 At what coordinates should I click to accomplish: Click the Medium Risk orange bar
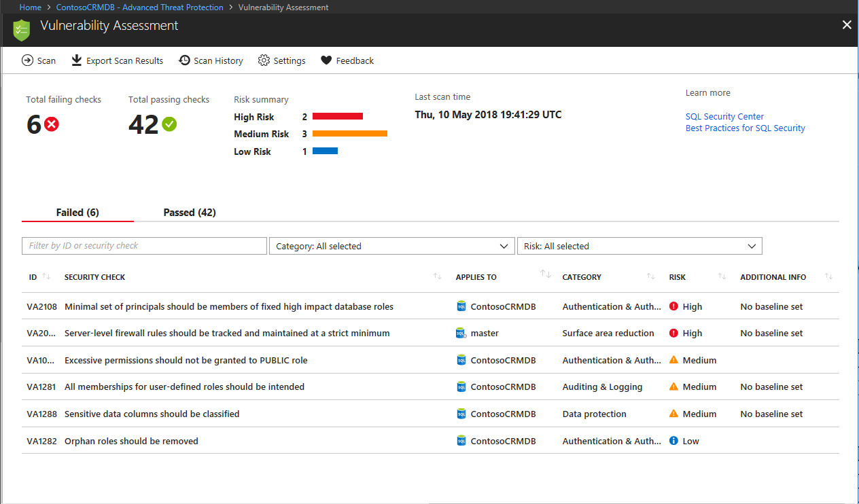click(x=350, y=134)
